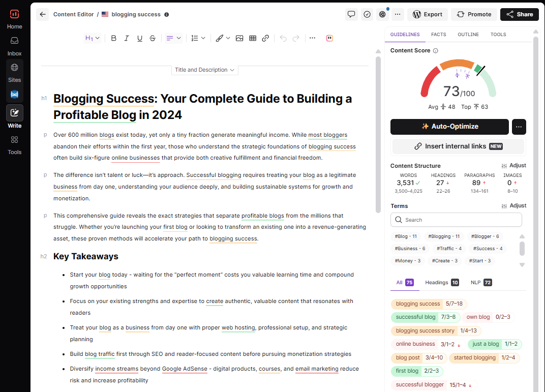Open the Home panel in the sidebar
This screenshot has height=392, width=545.
click(14, 18)
